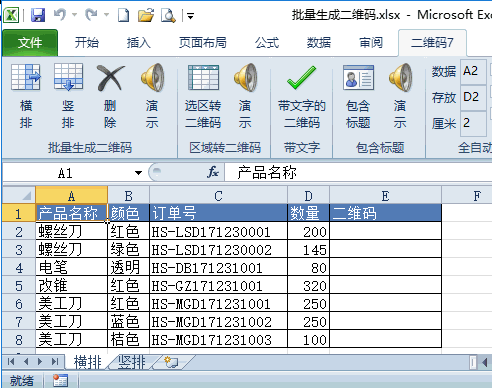This screenshot has width=492, height=388.
Task: Click the insert function fx button
Action: 213,172
